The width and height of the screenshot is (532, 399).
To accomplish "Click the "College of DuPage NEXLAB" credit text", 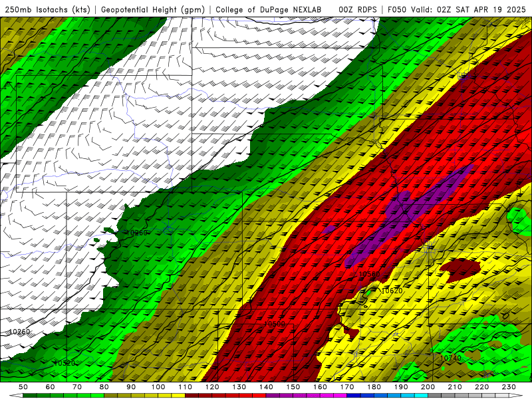I will (x=268, y=10).
